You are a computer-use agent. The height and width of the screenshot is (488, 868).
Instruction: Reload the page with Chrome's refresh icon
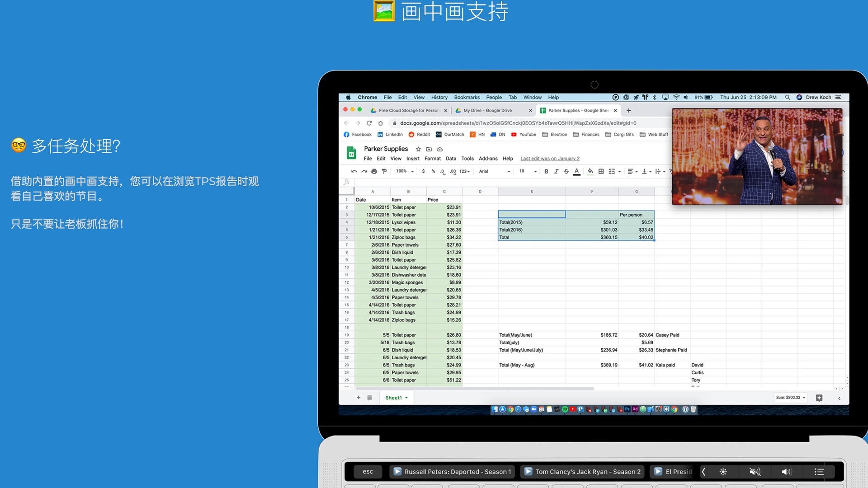pyautogui.click(x=369, y=123)
